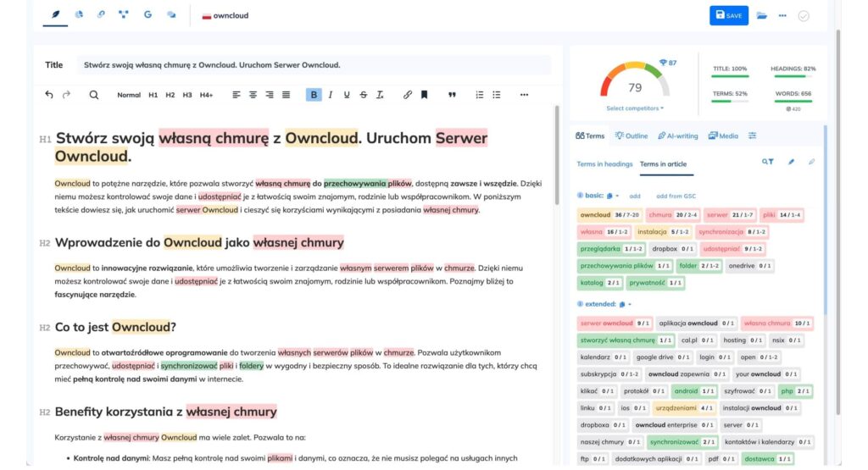Image resolution: width=868 pixels, height=470 pixels.
Task: Justify the text
Action: pyautogui.click(x=287, y=95)
